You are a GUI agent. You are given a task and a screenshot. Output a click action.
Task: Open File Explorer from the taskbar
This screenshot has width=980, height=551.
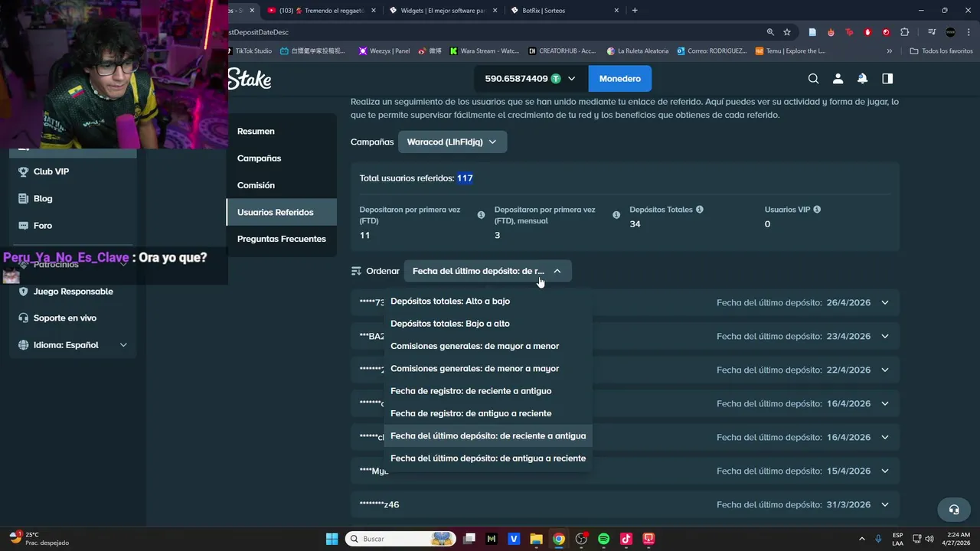536,539
